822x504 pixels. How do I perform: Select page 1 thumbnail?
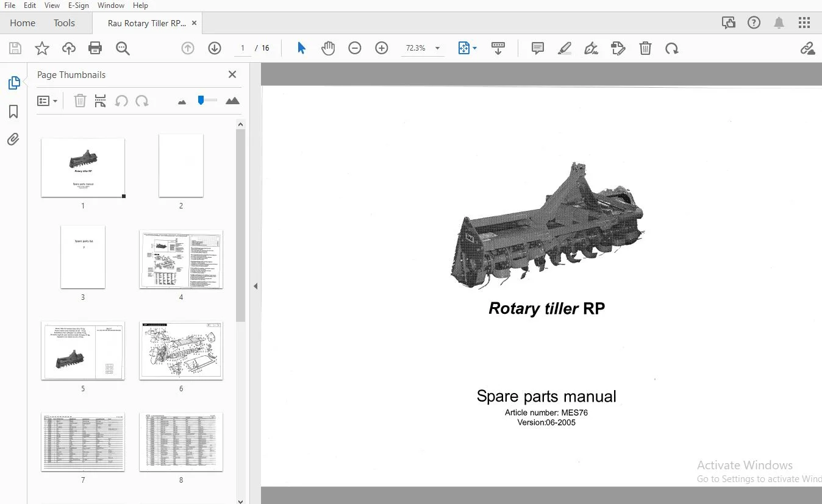pyautogui.click(x=83, y=168)
